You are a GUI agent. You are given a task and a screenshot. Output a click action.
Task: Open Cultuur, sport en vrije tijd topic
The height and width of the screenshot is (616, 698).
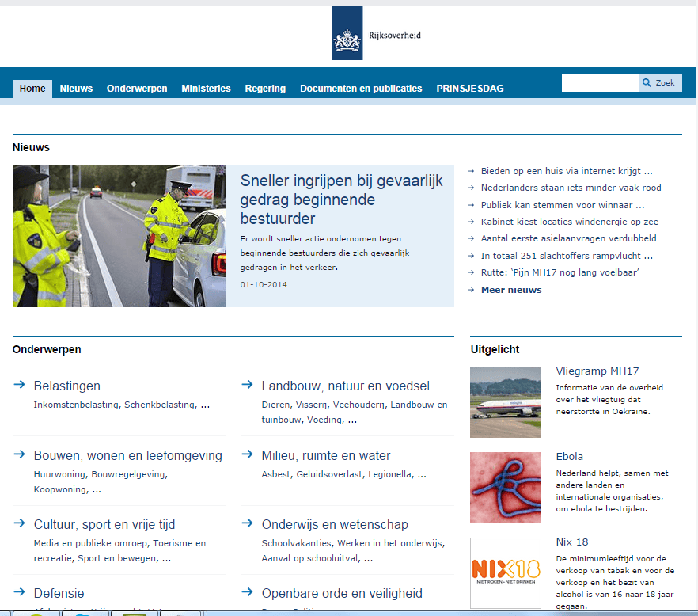click(104, 525)
